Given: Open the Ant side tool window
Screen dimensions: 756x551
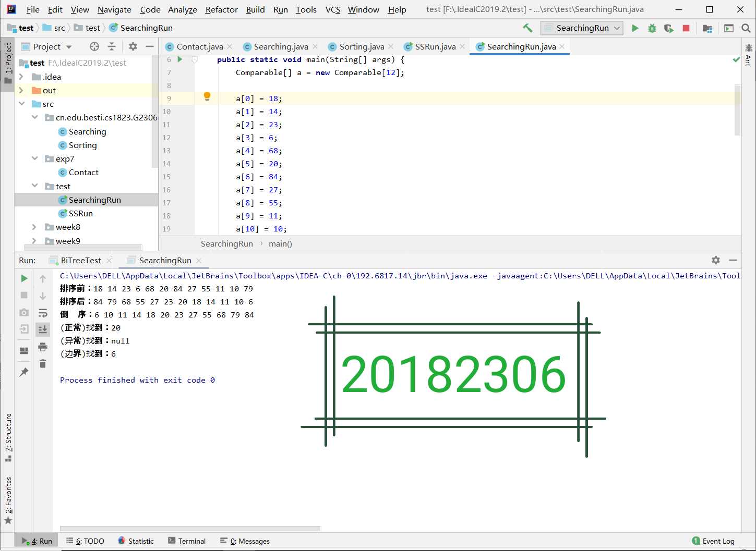Looking at the screenshot, I should 749,55.
